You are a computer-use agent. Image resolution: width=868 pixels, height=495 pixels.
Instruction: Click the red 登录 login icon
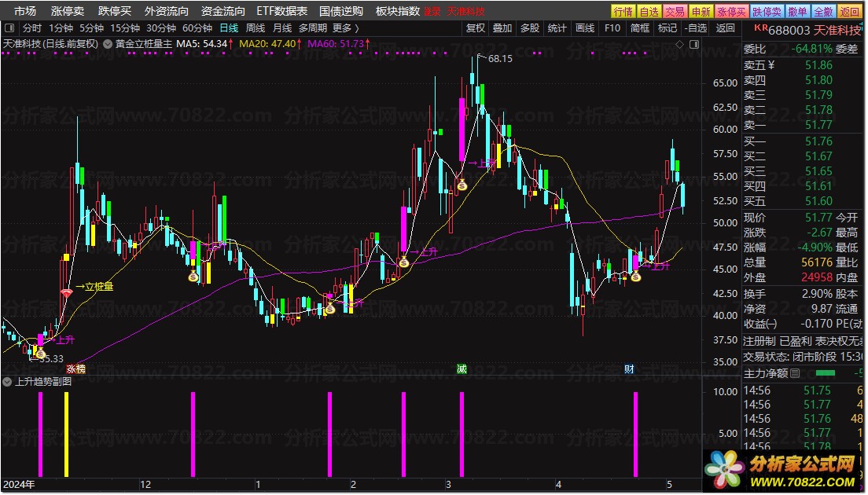[x=432, y=11]
